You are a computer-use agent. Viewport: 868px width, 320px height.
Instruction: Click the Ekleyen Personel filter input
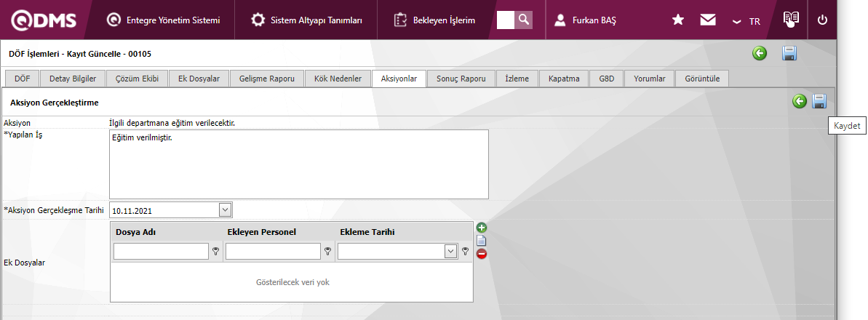274,252
